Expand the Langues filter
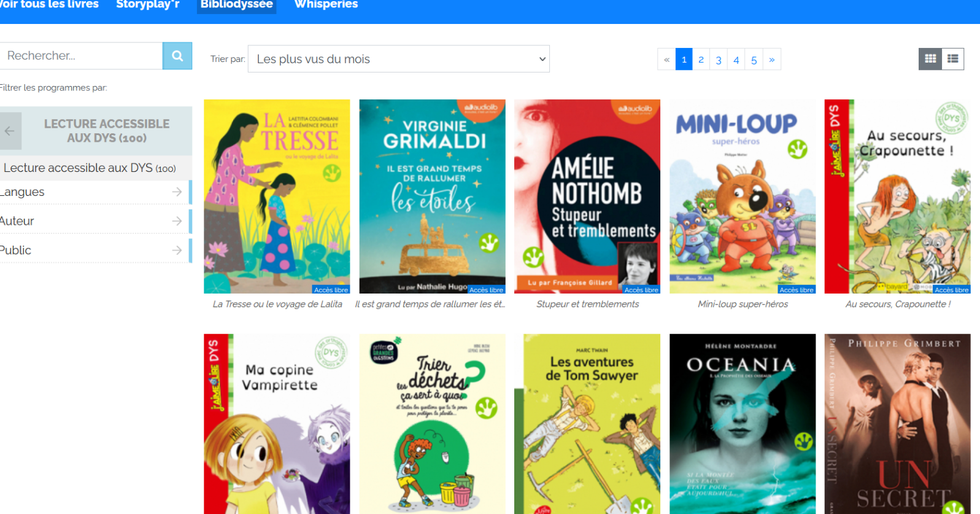 click(95, 192)
